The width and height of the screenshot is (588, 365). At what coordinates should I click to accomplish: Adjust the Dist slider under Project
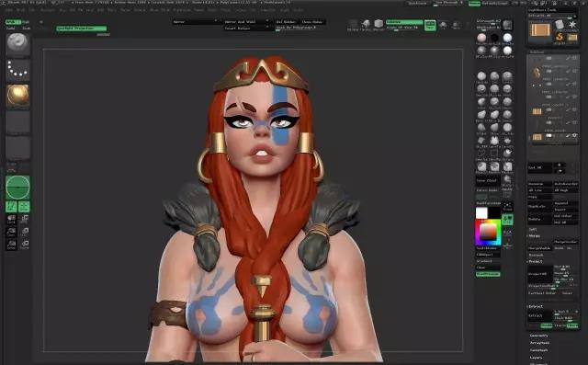tap(566, 268)
